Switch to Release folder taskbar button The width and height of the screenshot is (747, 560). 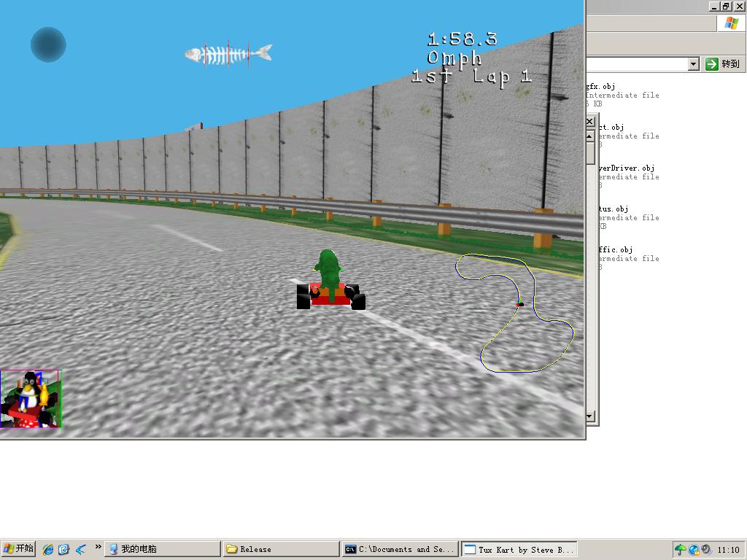point(281,549)
